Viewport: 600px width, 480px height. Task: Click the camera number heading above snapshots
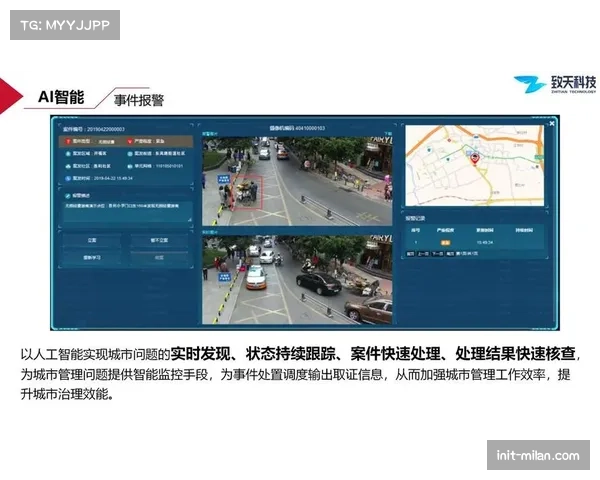[x=297, y=128]
